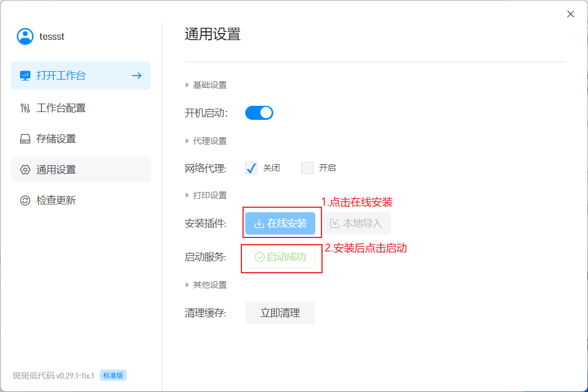This screenshot has height=392, width=588.
Task: Open the 检查更新 menu item
Action: pyautogui.click(x=56, y=200)
